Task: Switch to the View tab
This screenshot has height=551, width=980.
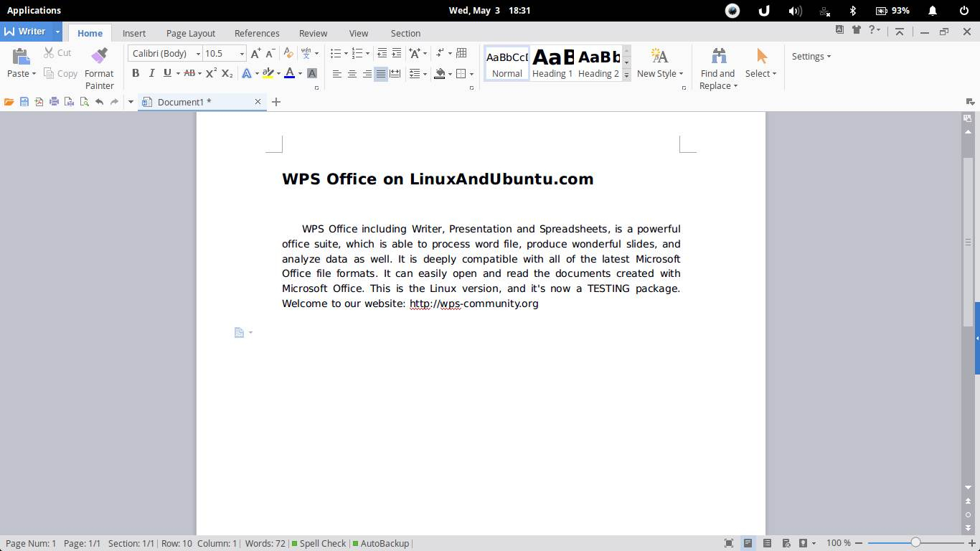Action: [x=359, y=33]
